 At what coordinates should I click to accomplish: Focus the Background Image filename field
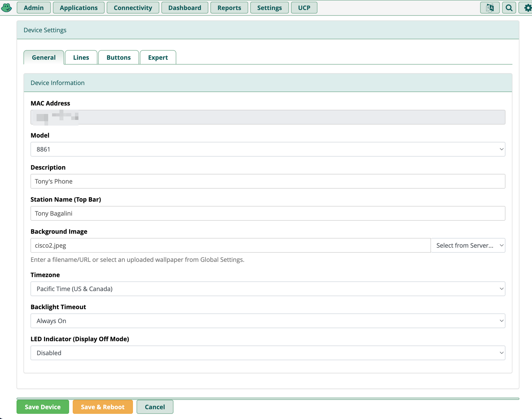coord(230,245)
